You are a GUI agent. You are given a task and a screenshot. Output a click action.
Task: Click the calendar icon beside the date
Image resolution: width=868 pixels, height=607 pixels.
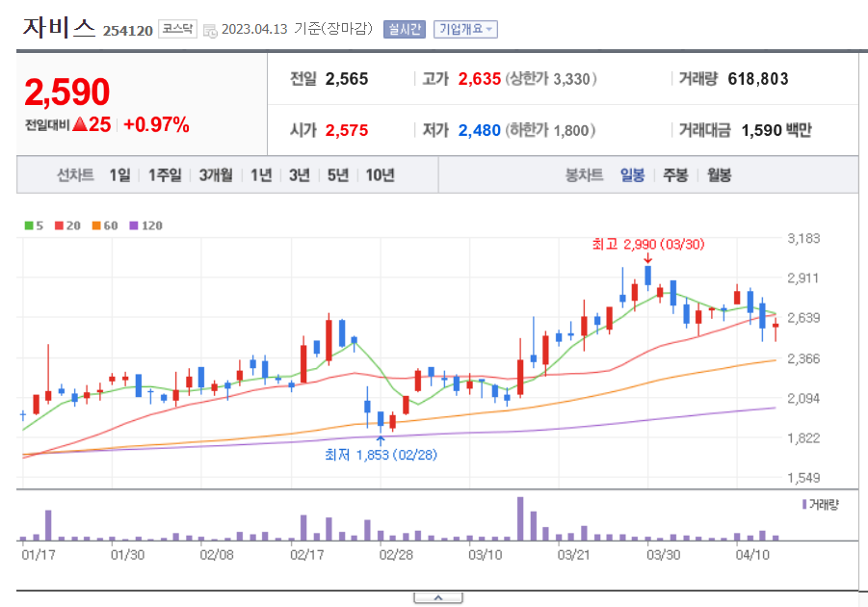pyautogui.click(x=210, y=31)
